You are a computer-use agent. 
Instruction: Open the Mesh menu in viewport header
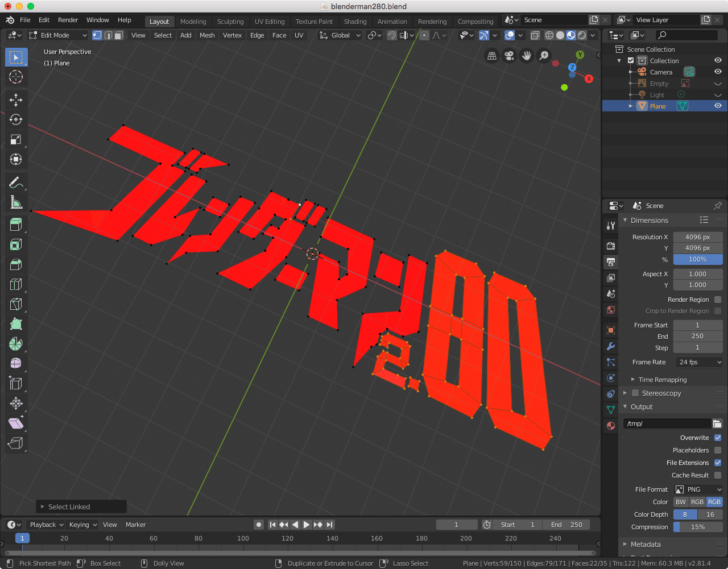pyautogui.click(x=207, y=35)
